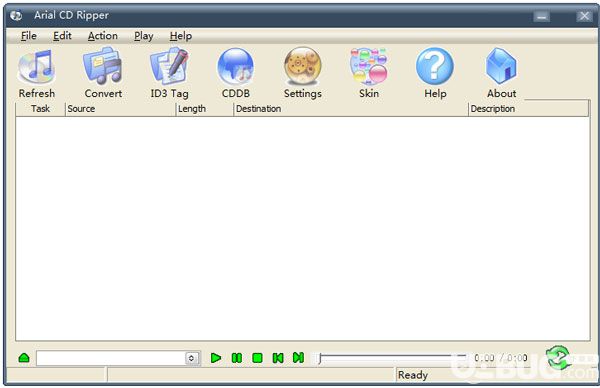
Task: Click the playback position slider
Action: 392,358
